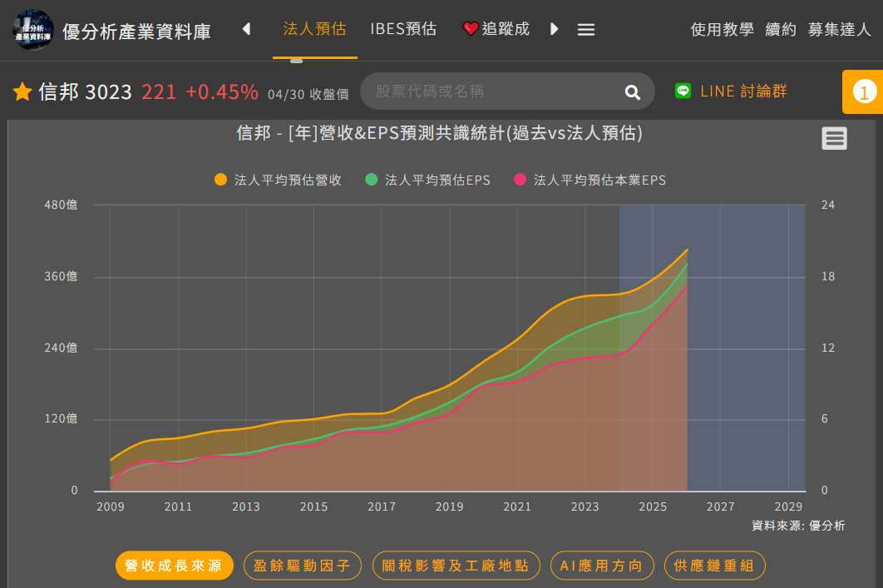Click the search magnifier icon

coord(633,91)
